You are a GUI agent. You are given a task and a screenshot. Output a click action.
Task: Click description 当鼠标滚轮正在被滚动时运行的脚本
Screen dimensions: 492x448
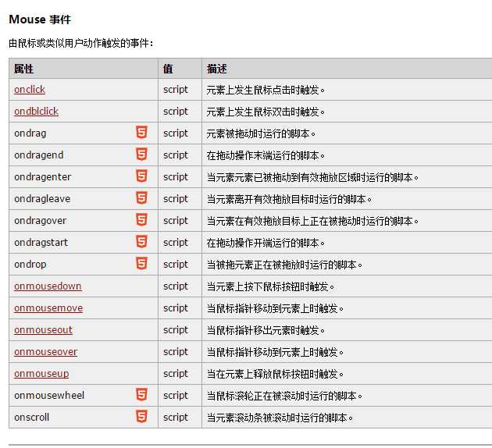[284, 396]
